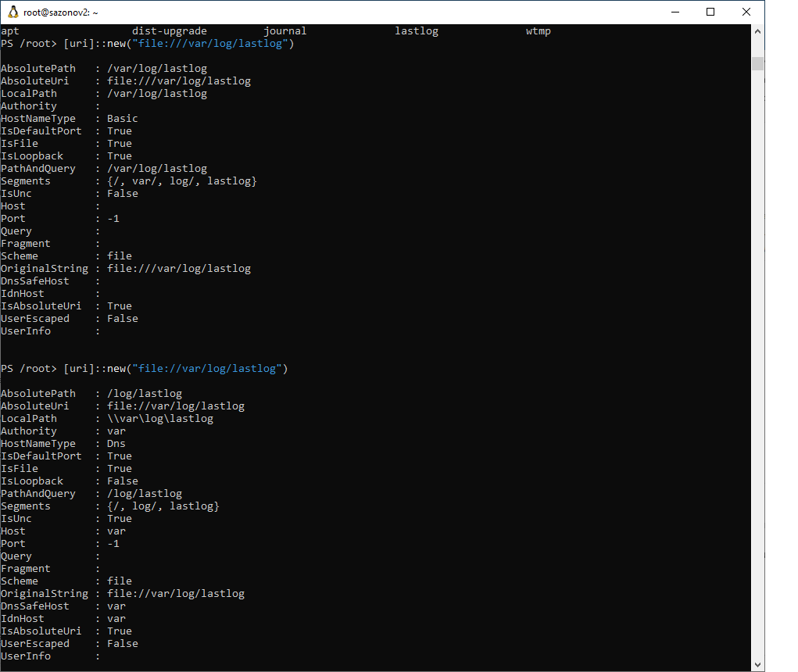Click the 'wtmp' entry in first line
The image size is (798, 672).
click(x=539, y=31)
